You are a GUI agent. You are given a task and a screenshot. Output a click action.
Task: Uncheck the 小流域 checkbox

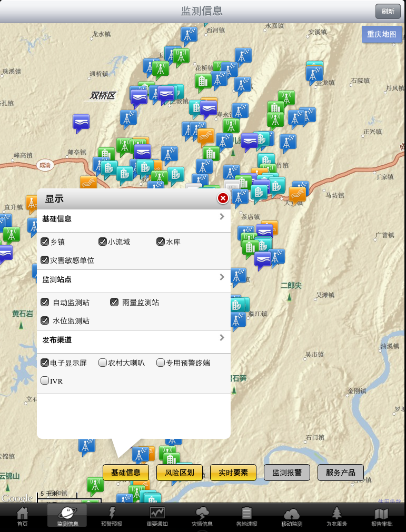[103, 242]
